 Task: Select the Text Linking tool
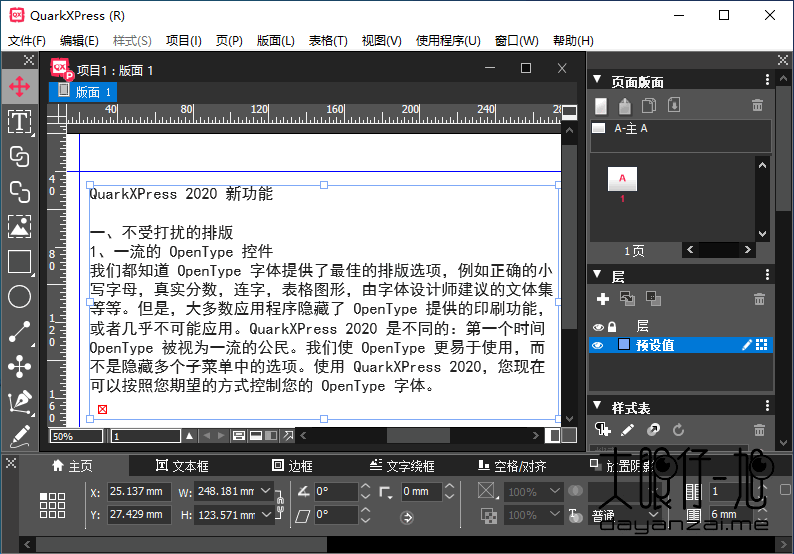(x=19, y=156)
